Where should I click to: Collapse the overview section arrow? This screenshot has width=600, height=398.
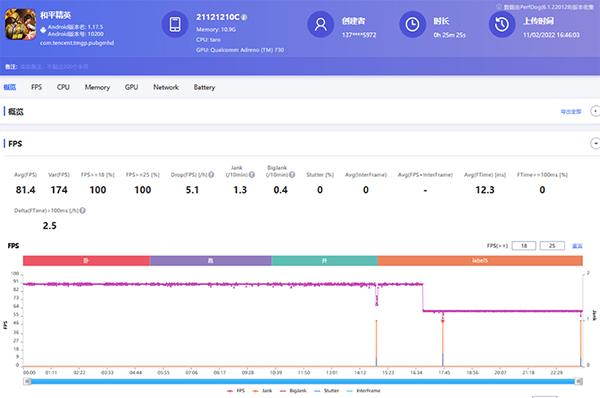click(595, 111)
